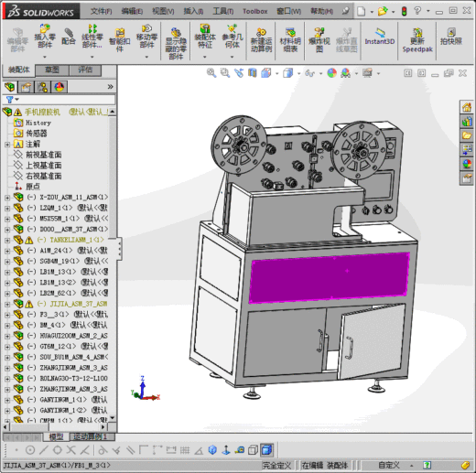Click the 更新 Speedpak button

417,40
